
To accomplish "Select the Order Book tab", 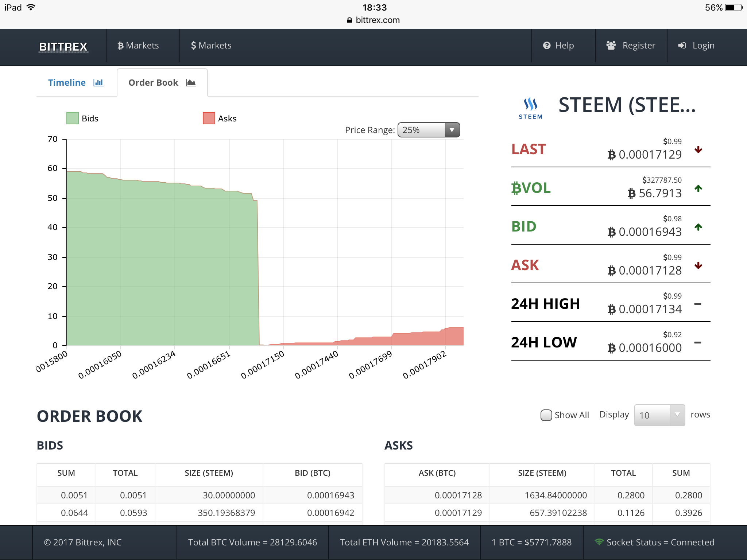I will [162, 82].
